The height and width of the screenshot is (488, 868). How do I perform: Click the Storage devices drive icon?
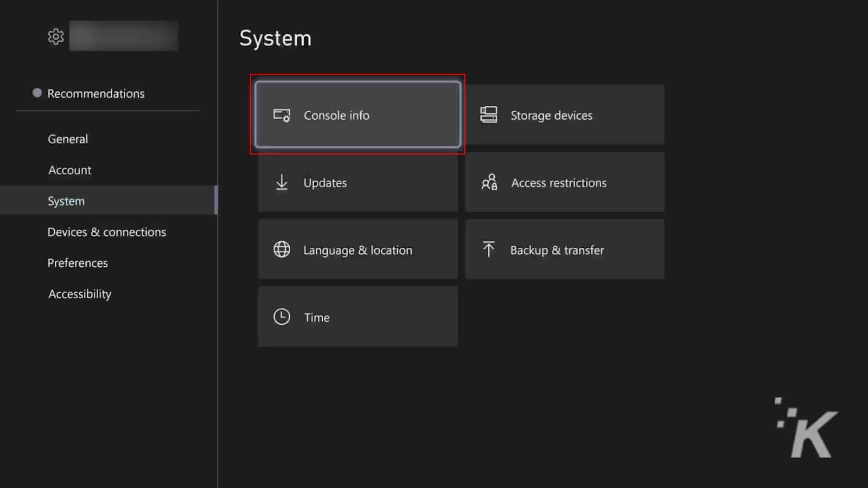[488, 114]
